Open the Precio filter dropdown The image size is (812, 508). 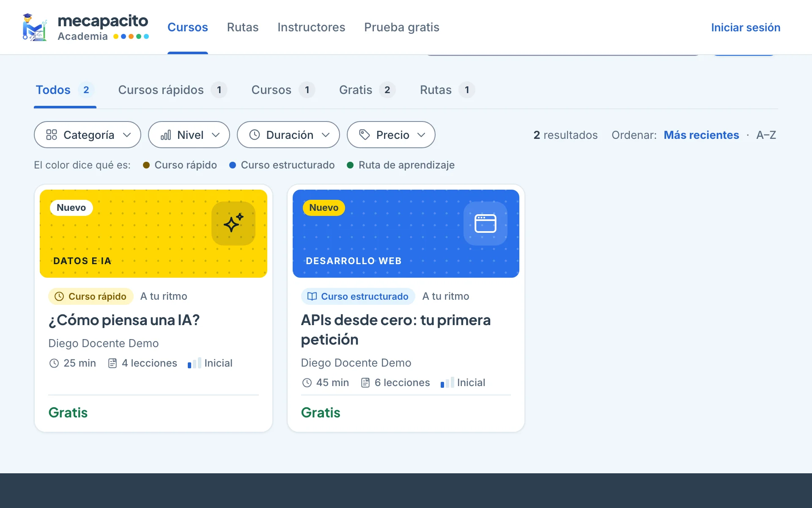391,135
